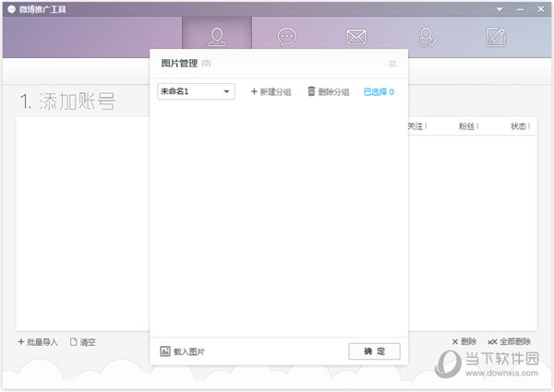The width and height of the screenshot is (554, 392).
Task: Switch to the follow user checkmark tab
Action: point(428,37)
